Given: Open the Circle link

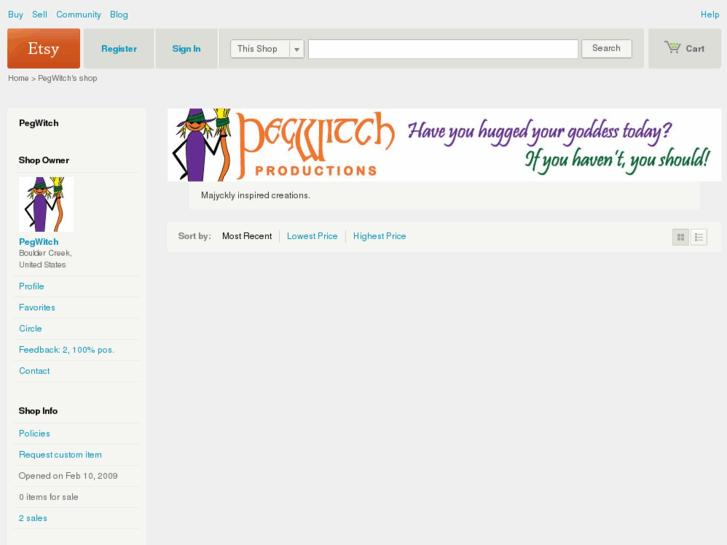Looking at the screenshot, I should pyautogui.click(x=31, y=328).
